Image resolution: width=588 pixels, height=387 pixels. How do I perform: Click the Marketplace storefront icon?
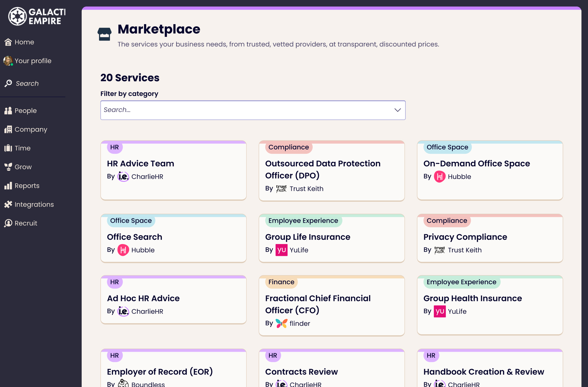[x=104, y=34]
